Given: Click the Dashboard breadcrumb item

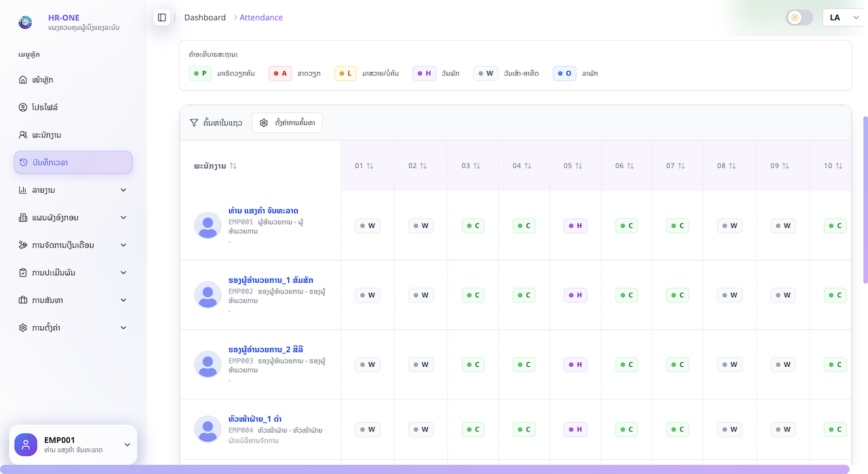Looking at the screenshot, I should (x=205, y=17).
